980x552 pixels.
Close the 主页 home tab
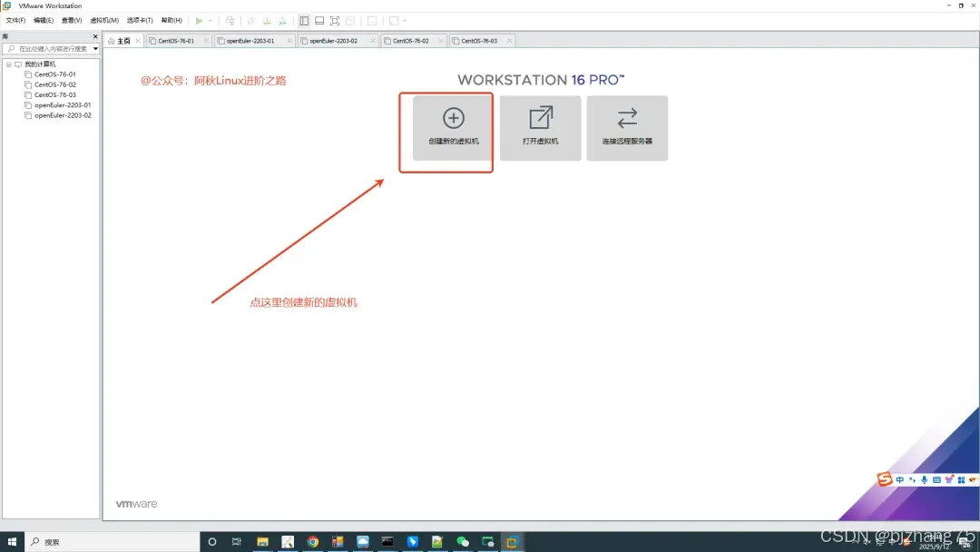click(138, 41)
